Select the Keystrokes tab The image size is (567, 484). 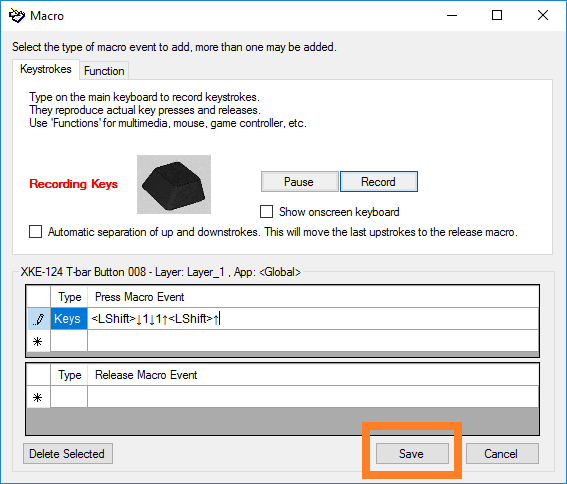[46, 69]
